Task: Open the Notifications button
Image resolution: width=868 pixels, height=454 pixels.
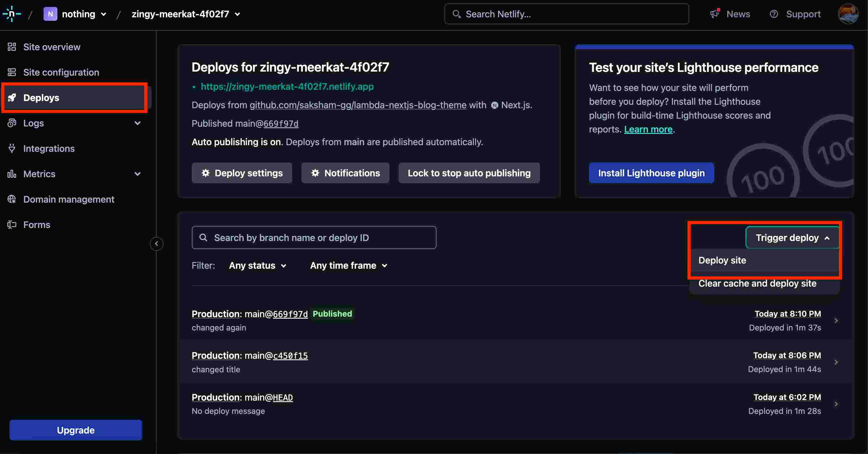Action: coord(345,173)
